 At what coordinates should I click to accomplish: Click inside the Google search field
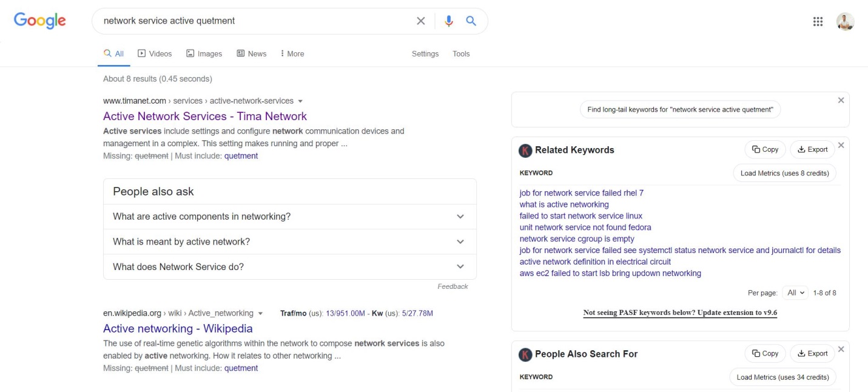255,21
